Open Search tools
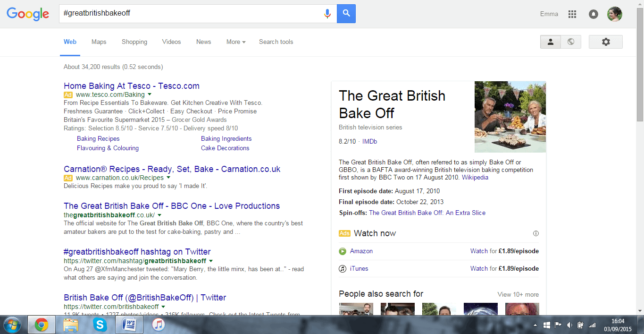The height and width of the screenshot is (334, 644). point(276,42)
